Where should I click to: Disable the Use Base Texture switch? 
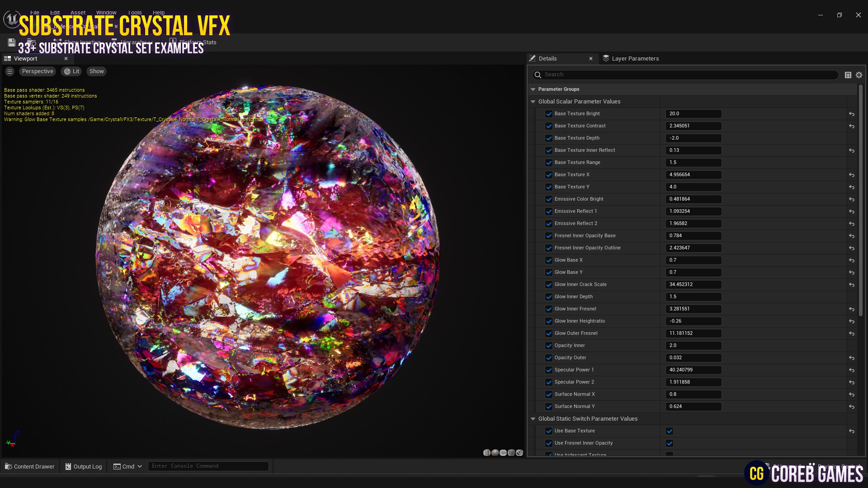pos(670,431)
